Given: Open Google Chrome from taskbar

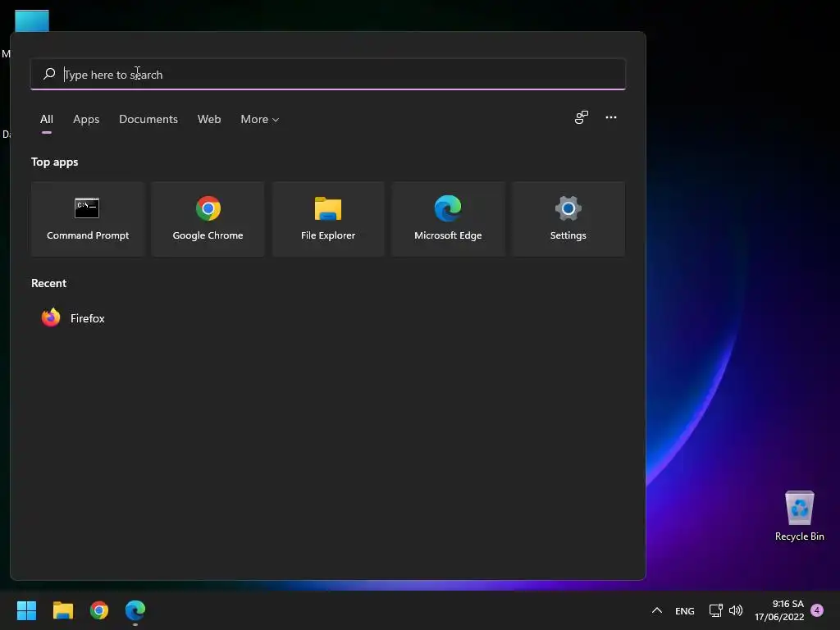Looking at the screenshot, I should 99,610.
